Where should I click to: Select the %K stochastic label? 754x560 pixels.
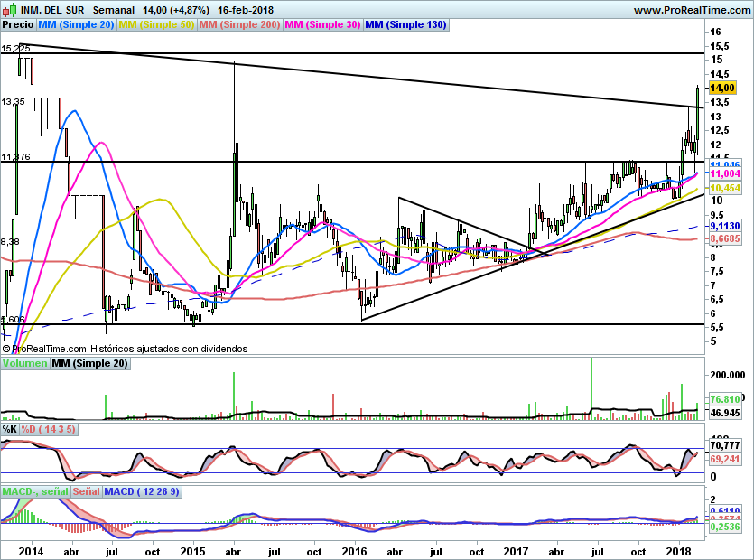point(9,429)
